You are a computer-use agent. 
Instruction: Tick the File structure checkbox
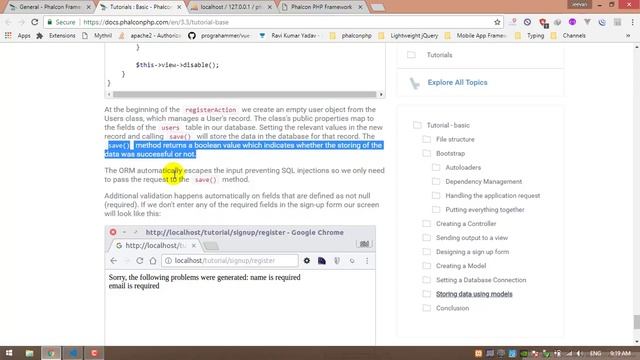click(427, 139)
